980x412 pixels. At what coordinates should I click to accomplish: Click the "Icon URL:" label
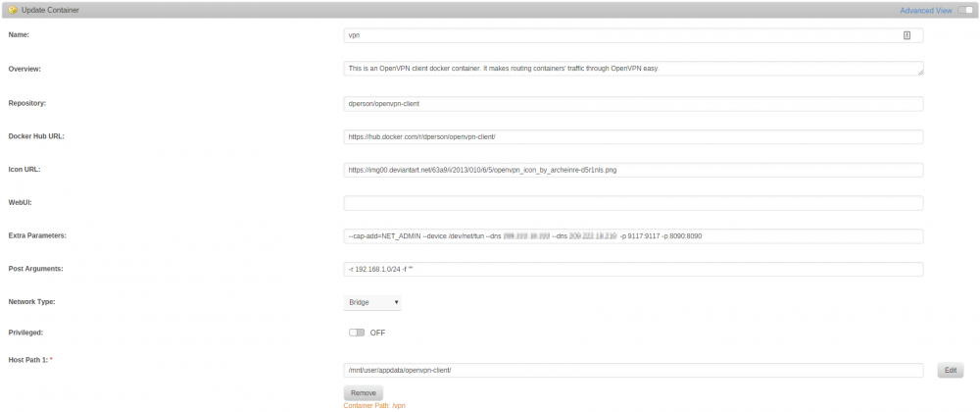(24, 170)
